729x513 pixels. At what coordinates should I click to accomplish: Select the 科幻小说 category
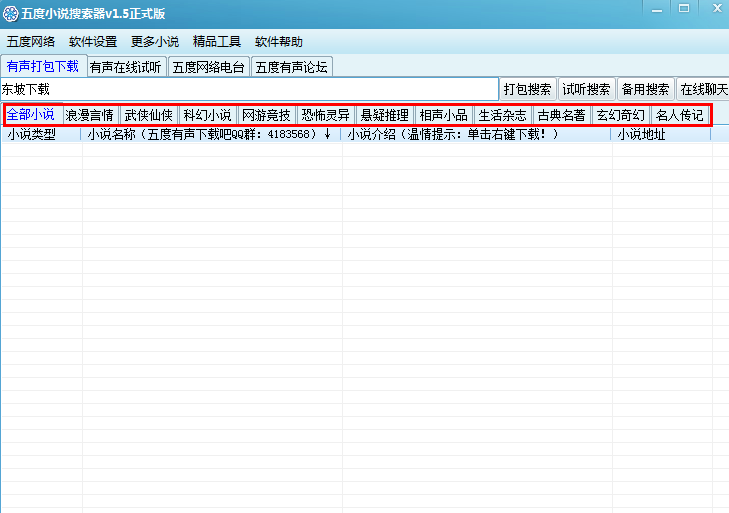coord(207,115)
